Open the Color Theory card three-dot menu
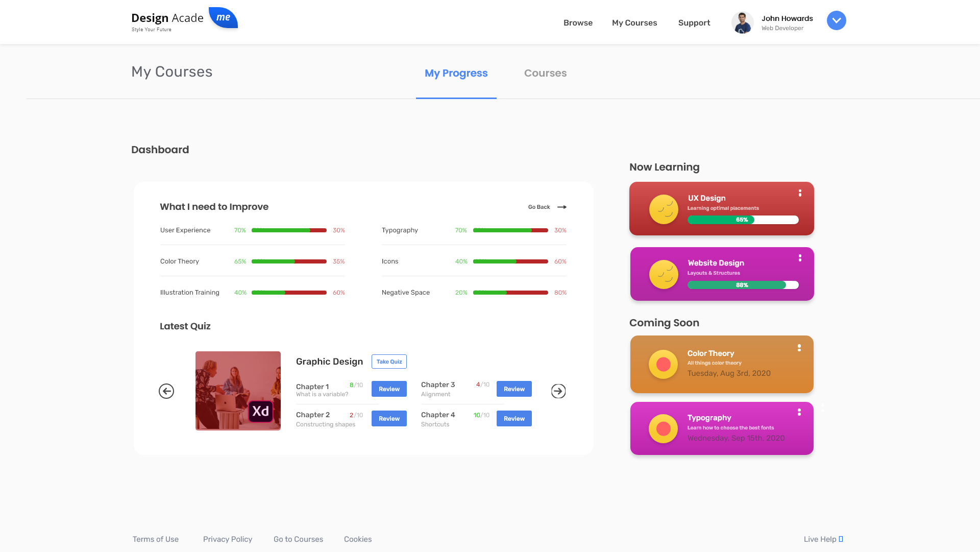 (799, 348)
